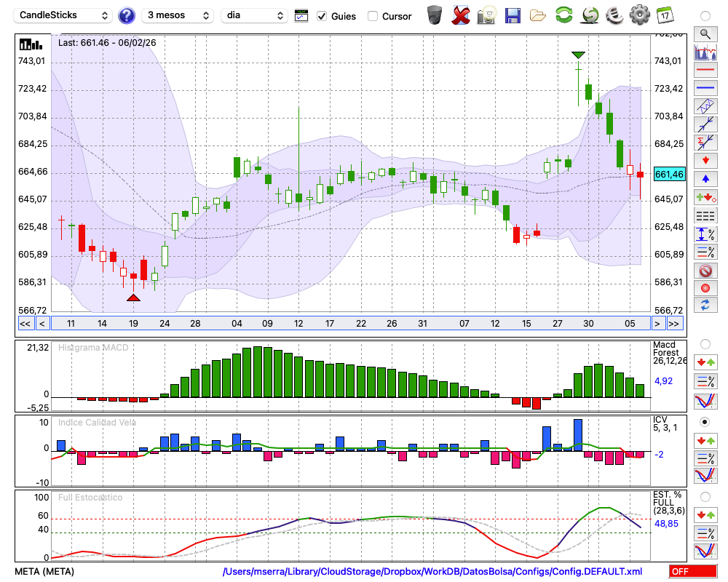The height and width of the screenshot is (582, 728).
Task: Click the highlighted price label 661,46
Action: [669, 175]
